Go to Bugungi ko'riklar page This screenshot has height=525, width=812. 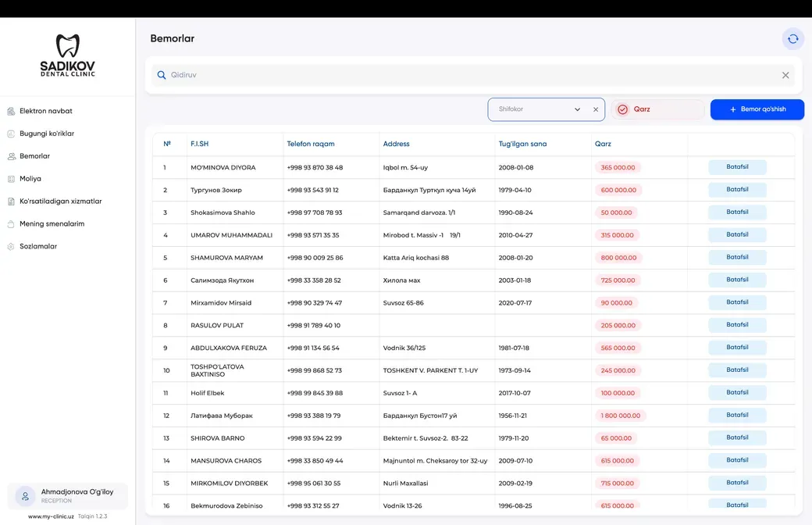click(47, 133)
